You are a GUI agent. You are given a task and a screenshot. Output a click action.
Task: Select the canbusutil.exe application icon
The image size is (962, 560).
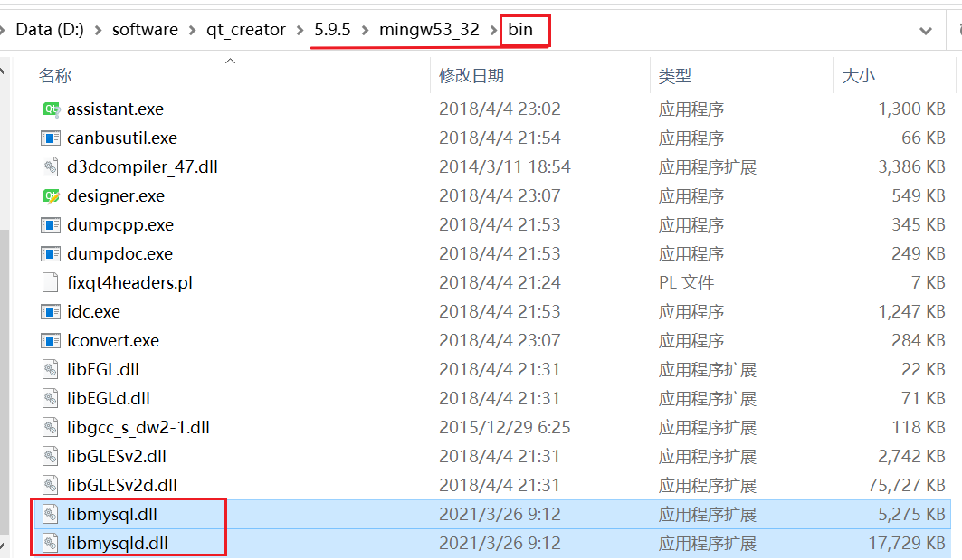(x=52, y=138)
